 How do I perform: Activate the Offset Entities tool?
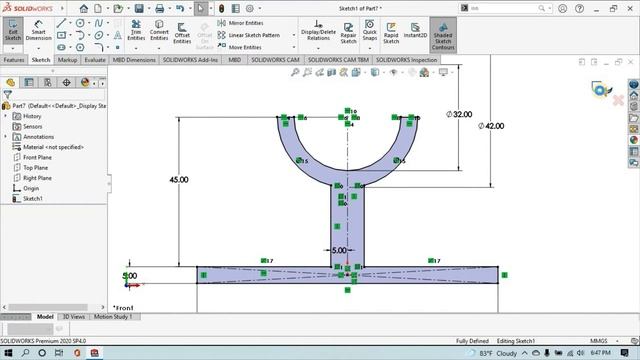tap(182, 33)
